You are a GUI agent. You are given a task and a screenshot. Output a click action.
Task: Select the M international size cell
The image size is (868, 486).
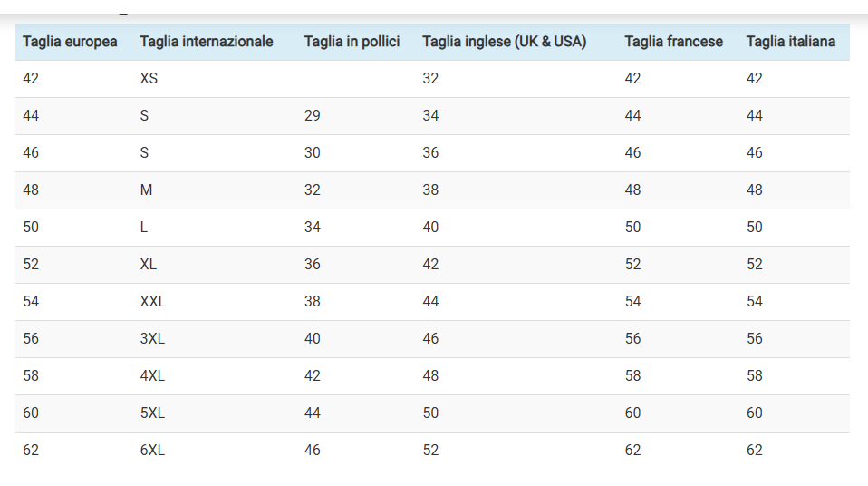pos(146,190)
